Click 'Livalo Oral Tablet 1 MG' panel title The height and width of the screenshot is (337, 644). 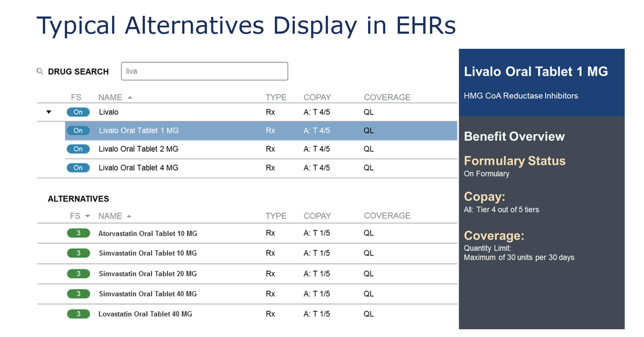[536, 72]
